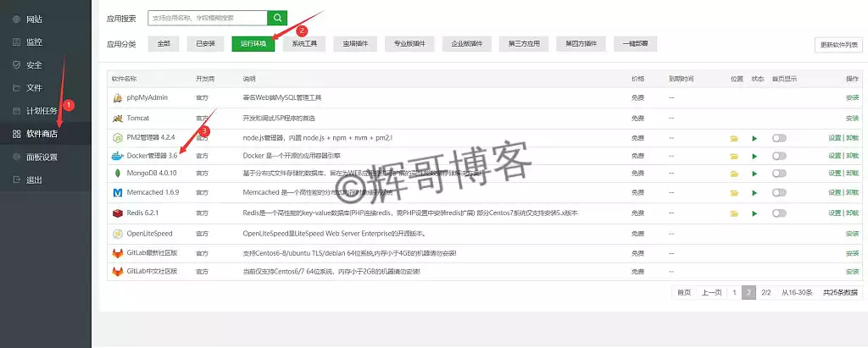Screen dimensions: 868x348
Task: Click 安装 for OpenLiteSpeed
Action: [852, 234]
